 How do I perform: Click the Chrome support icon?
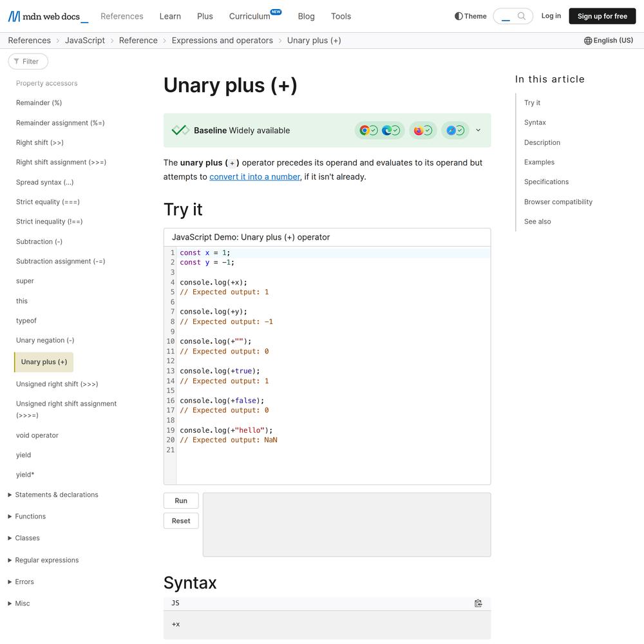(x=364, y=130)
